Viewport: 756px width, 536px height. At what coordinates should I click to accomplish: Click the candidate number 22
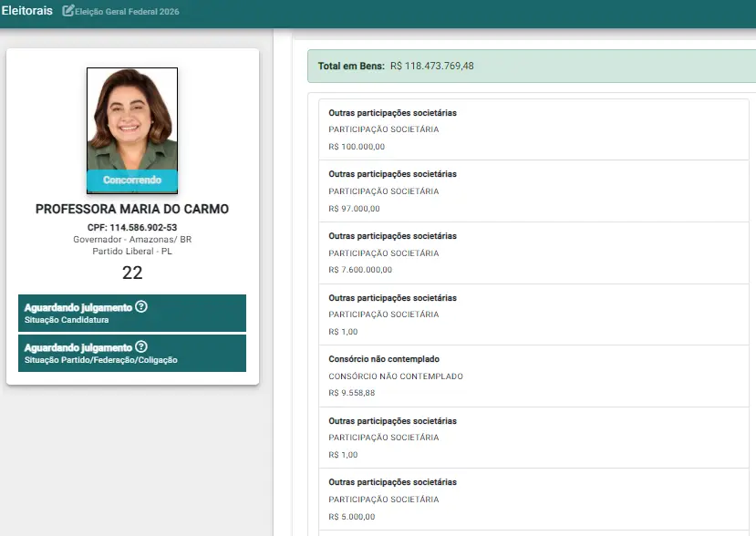pos(132,273)
